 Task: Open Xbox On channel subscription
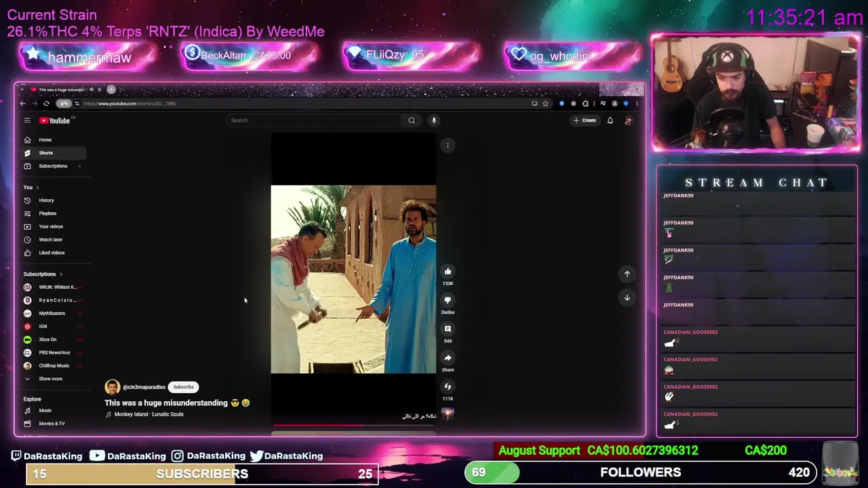[x=54, y=340]
